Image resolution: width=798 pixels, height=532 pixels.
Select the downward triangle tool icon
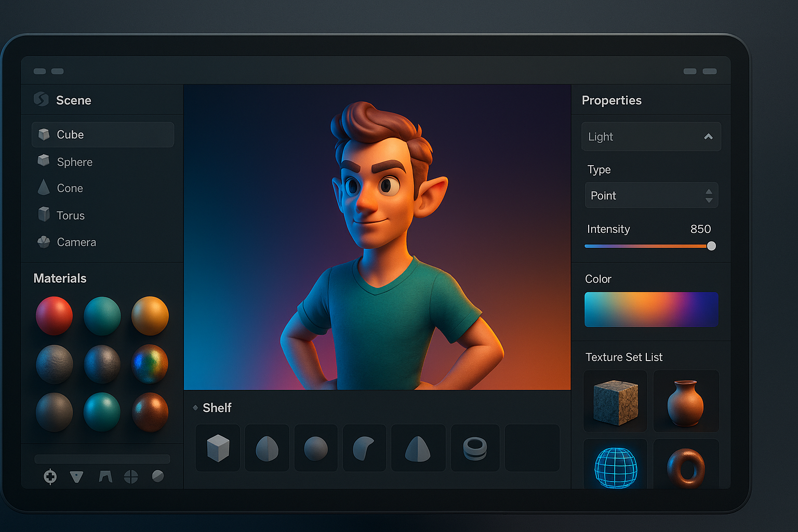pos(77,476)
